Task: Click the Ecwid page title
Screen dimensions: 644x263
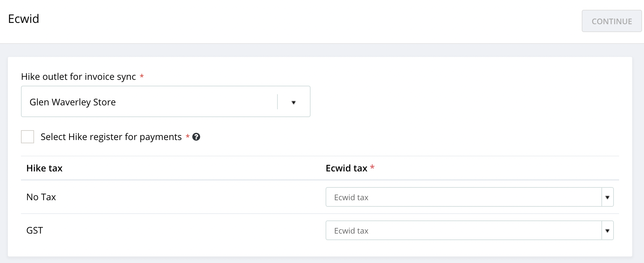Action: [24, 19]
